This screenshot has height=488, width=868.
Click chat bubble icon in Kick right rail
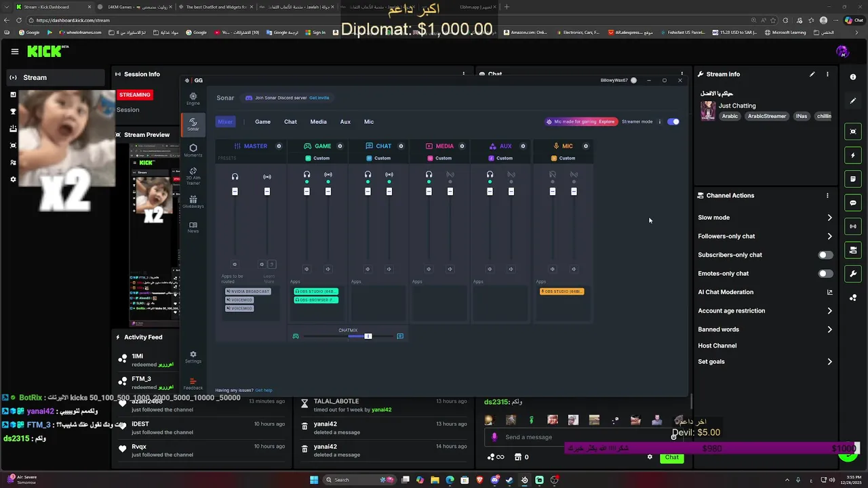click(853, 203)
